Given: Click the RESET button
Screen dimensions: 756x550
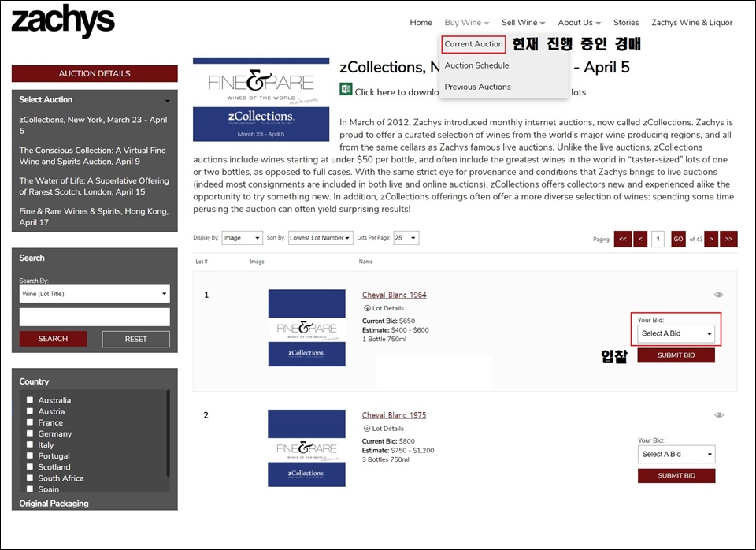Looking at the screenshot, I should 136,339.
